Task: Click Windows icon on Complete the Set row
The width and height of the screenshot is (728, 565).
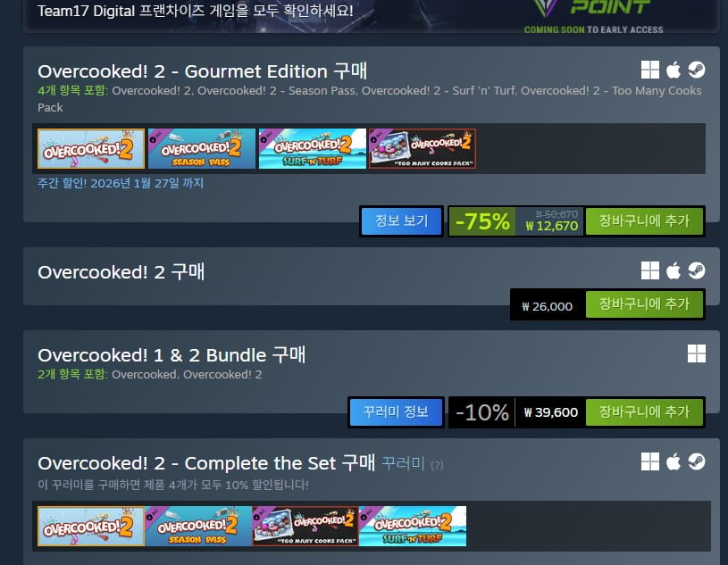Action: pyautogui.click(x=650, y=461)
